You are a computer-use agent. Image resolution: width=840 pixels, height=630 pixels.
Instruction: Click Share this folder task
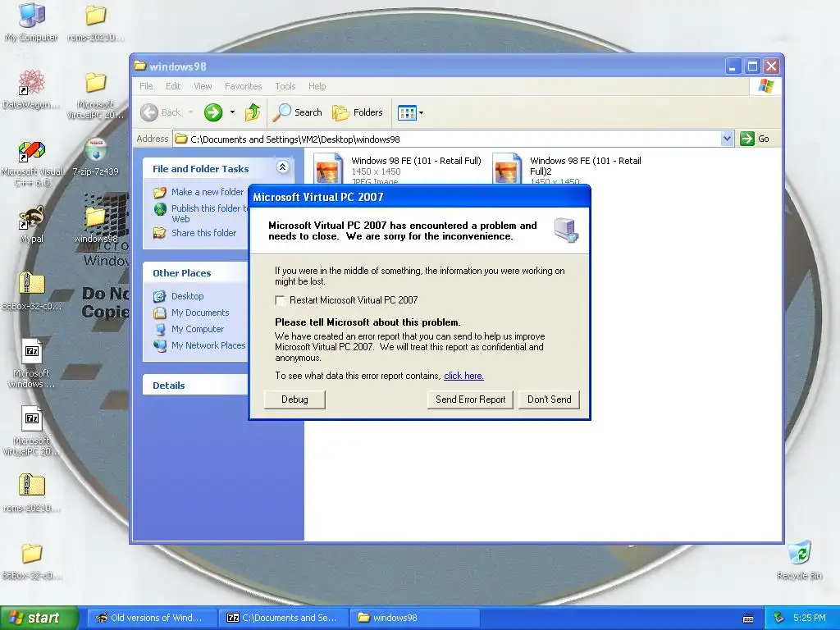[x=194, y=233]
